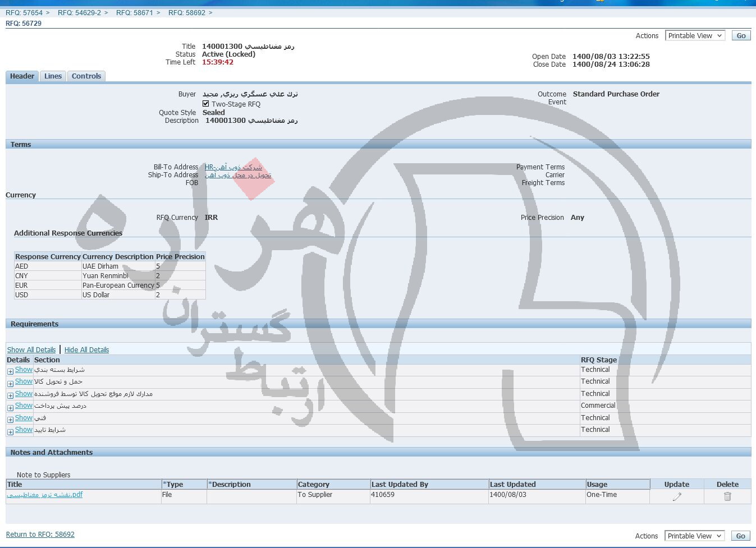The height and width of the screenshot is (548, 756).
Task: Expand plus icon for شرايط بسته بندي requirement
Action: tap(10, 371)
